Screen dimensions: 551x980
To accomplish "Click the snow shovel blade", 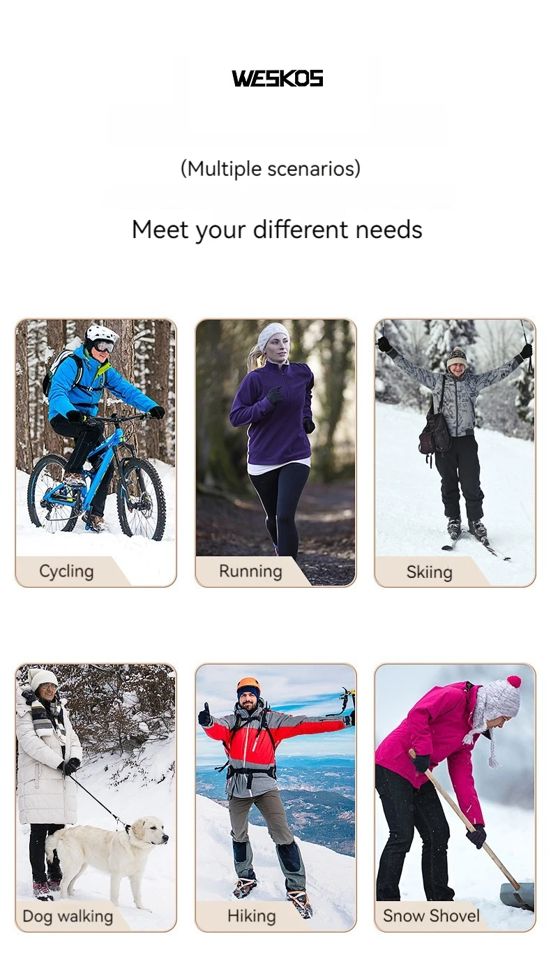I will pyautogui.click(x=517, y=896).
